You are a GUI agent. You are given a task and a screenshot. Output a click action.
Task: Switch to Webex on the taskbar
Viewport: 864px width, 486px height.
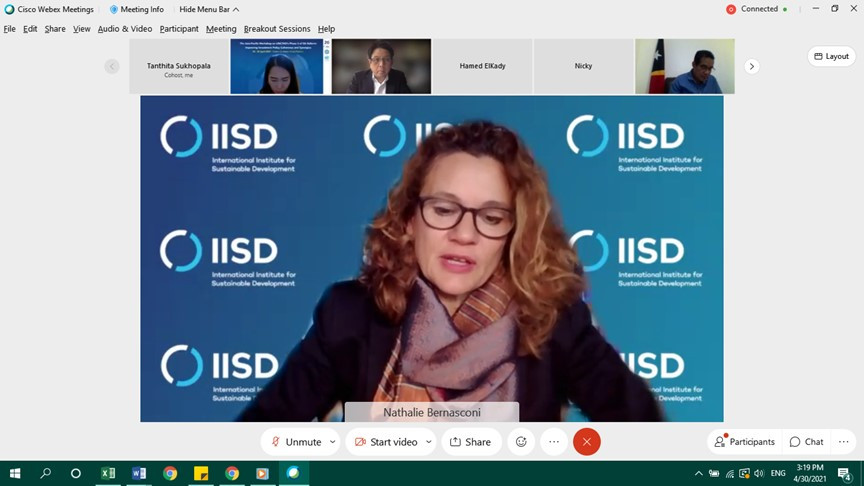(x=293, y=473)
